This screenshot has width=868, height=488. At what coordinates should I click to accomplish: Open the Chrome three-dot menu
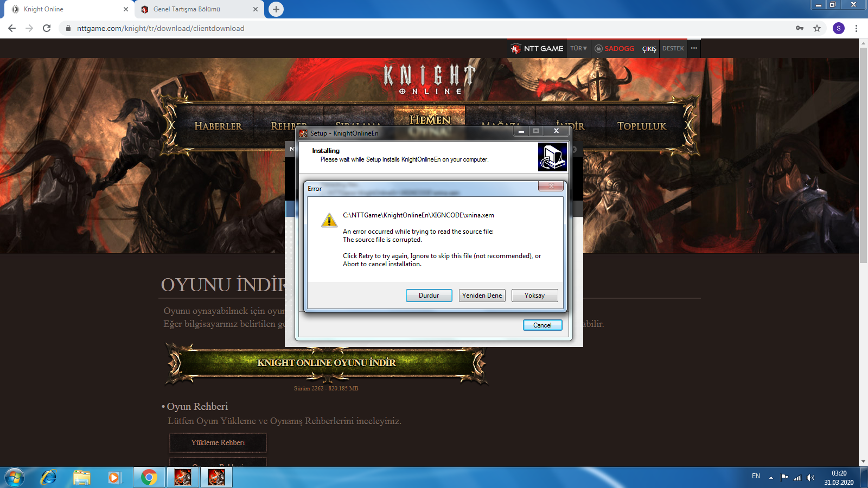point(857,28)
